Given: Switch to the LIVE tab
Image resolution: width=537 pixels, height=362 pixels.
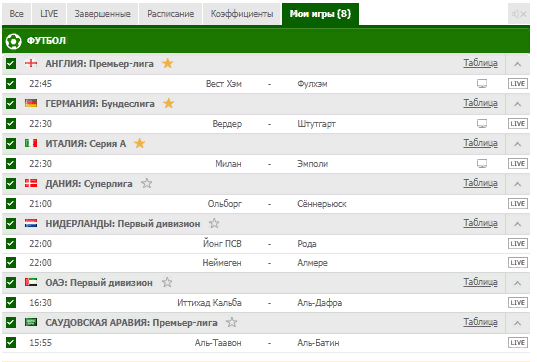Looking at the screenshot, I should click(49, 14).
